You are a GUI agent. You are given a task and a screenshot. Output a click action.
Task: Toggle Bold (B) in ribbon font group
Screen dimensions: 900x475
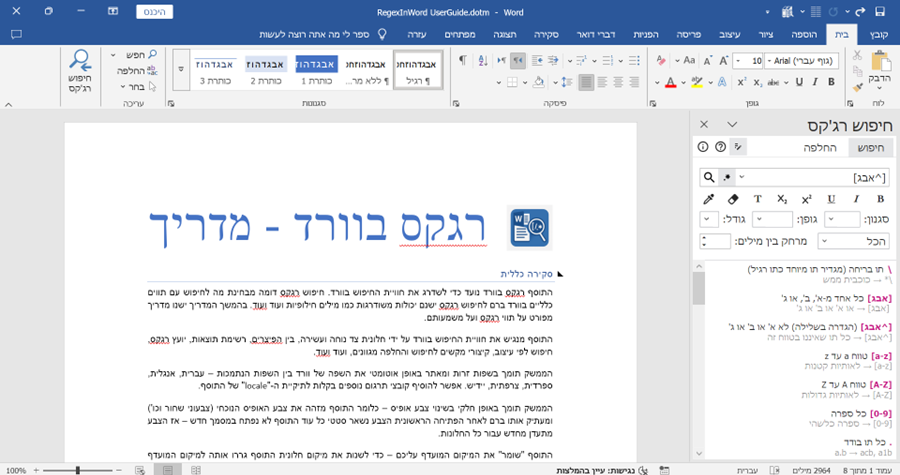click(831, 82)
